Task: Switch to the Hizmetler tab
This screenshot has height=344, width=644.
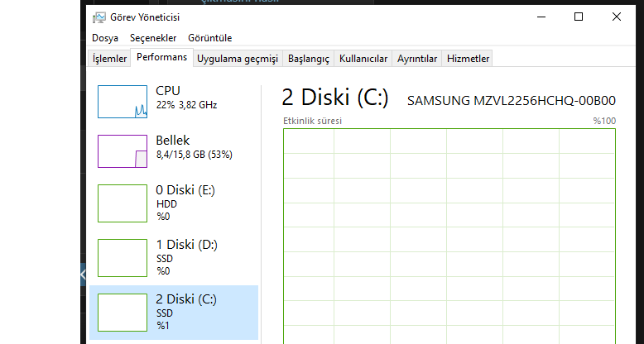Action: [x=469, y=59]
